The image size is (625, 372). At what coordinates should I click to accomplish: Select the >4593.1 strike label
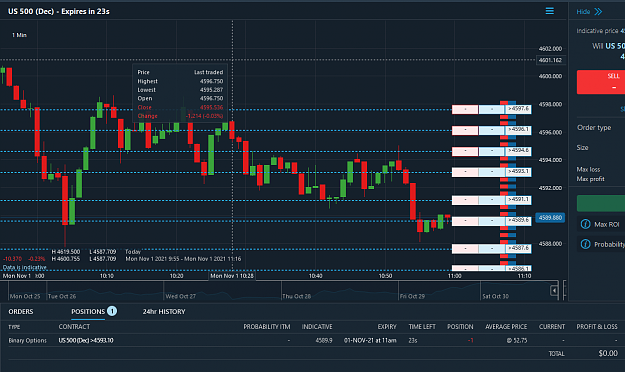tap(518, 171)
